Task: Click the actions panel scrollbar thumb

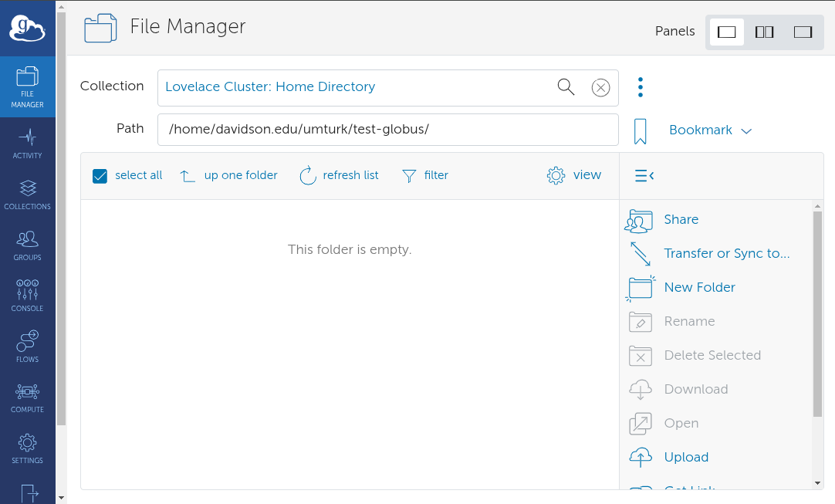Action: click(817, 314)
